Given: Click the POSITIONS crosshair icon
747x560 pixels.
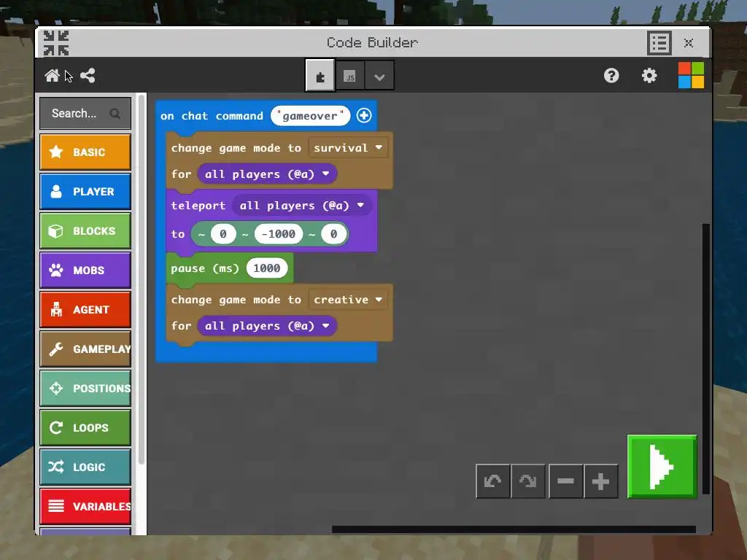Looking at the screenshot, I should [x=55, y=388].
